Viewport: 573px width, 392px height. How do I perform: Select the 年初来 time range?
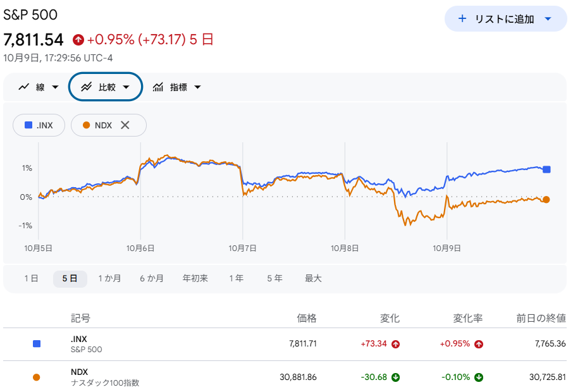[x=195, y=278]
